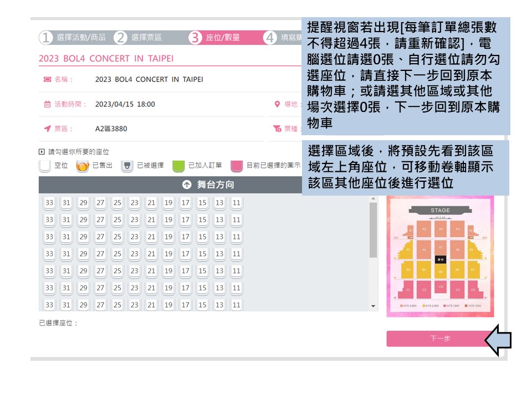Select section A8 on the venue map
Image resolution: width=532 pixels, height=399 pixels.
(x=458, y=249)
